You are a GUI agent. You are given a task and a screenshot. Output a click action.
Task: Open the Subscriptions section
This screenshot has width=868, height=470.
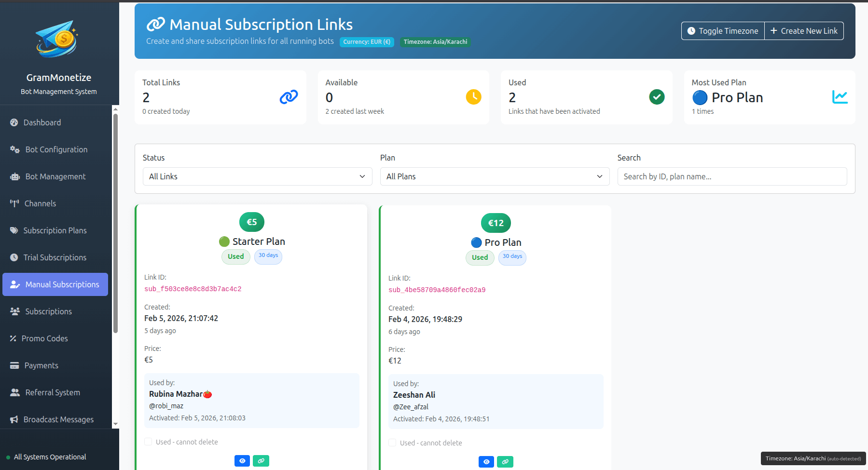point(48,311)
